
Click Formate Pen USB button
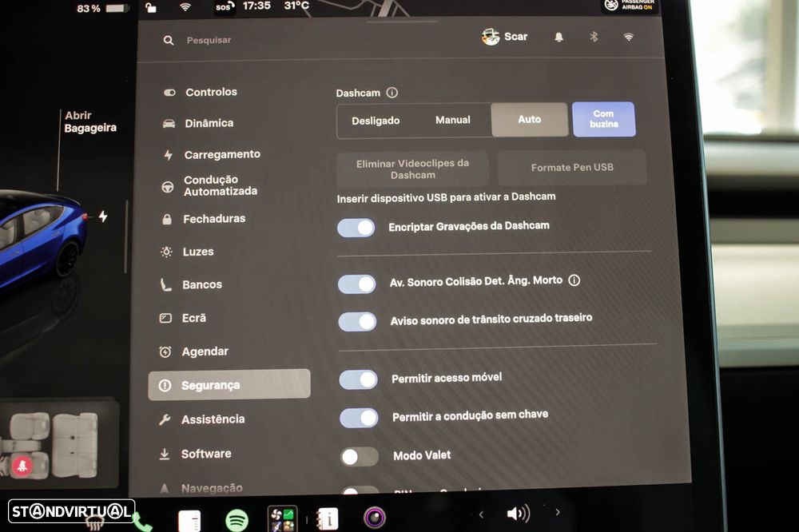pos(572,167)
